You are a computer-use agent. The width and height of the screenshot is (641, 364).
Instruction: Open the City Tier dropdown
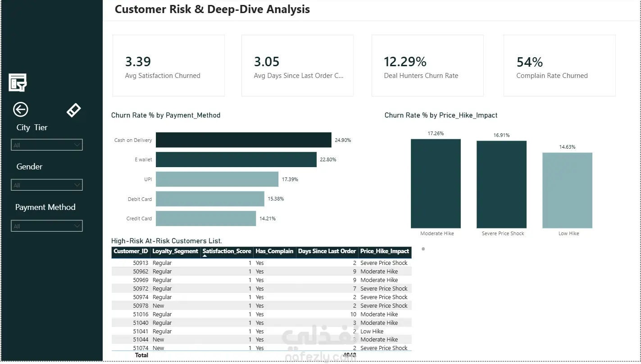47,145
